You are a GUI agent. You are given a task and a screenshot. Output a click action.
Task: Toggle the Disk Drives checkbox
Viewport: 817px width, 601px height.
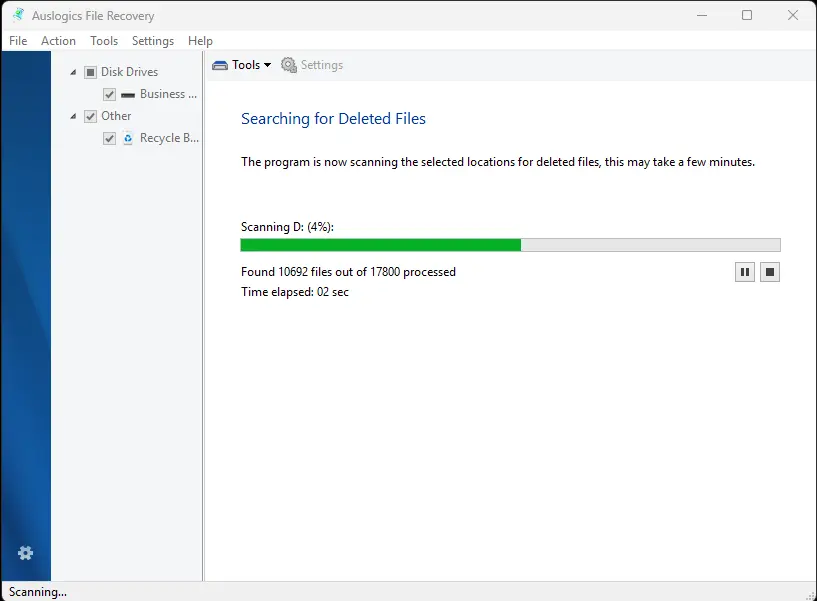tap(90, 72)
